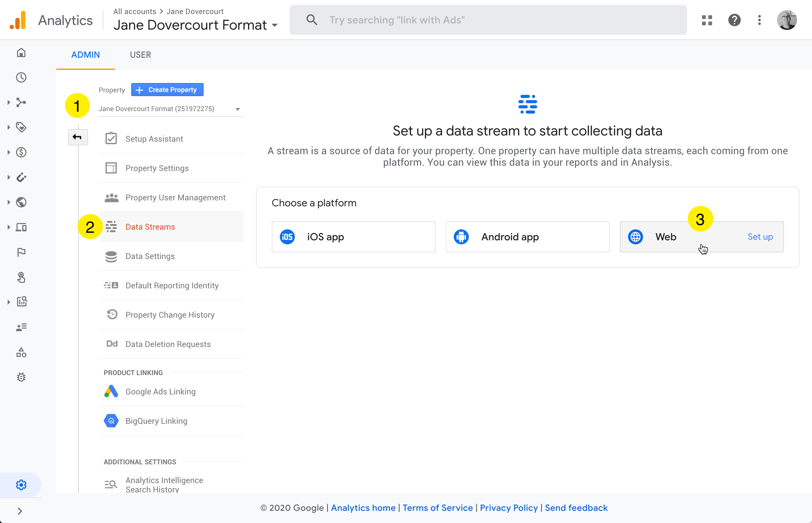Open the Home icon in left sidebar

coord(21,53)
